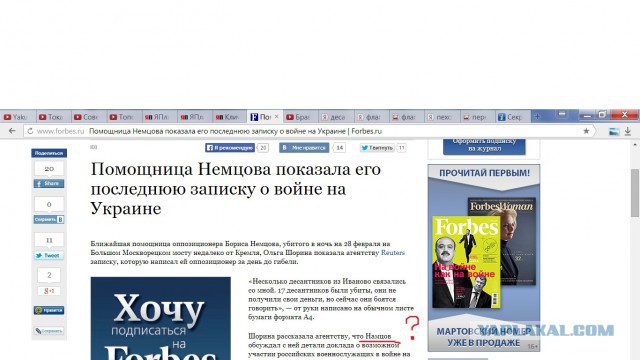Screen dimensions: 640x360
Task: Switch to the Бра YouTube tab
Action: coord(300,117)
